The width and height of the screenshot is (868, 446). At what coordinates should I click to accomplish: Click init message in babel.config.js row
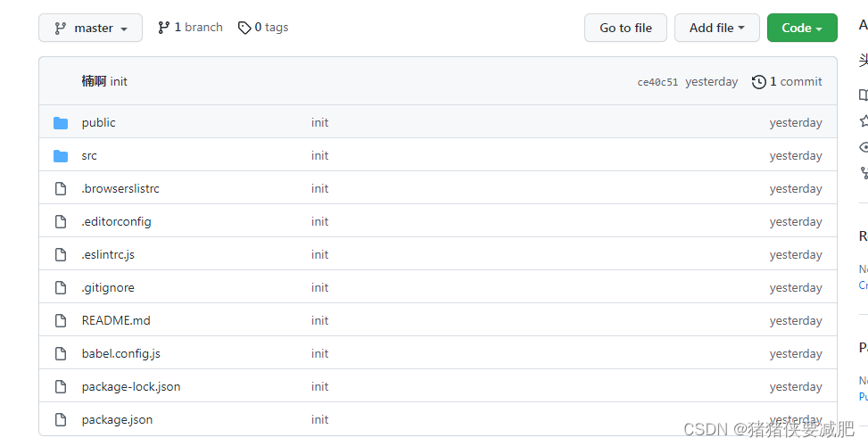click(320, 353)
